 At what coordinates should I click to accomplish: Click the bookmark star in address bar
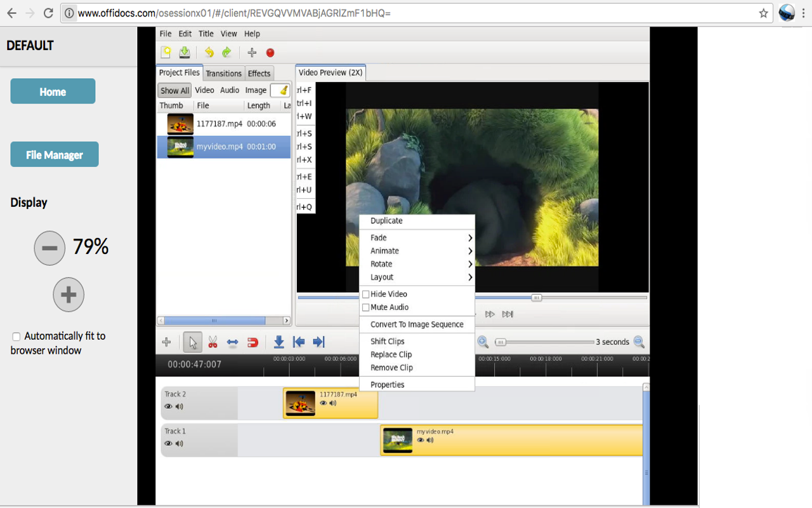tap(764, 13)
